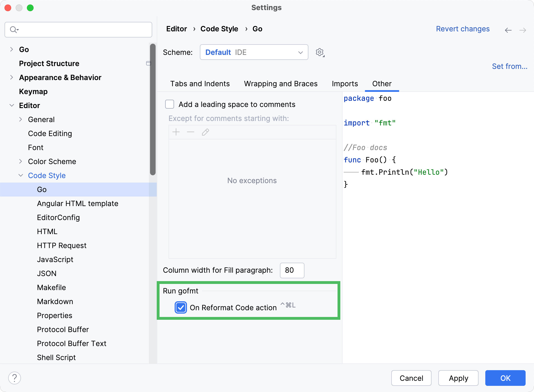This screenshot has height=392, width=534.
Task: Click the forward navigation arrow
Action: (x=523, y=30)
